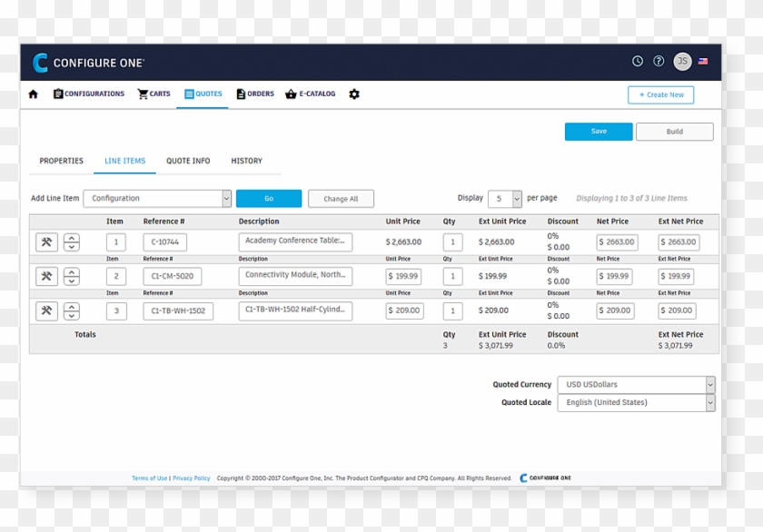Click configure tools icon for item 3
763x532 pixels.
(x=46, y=310)
